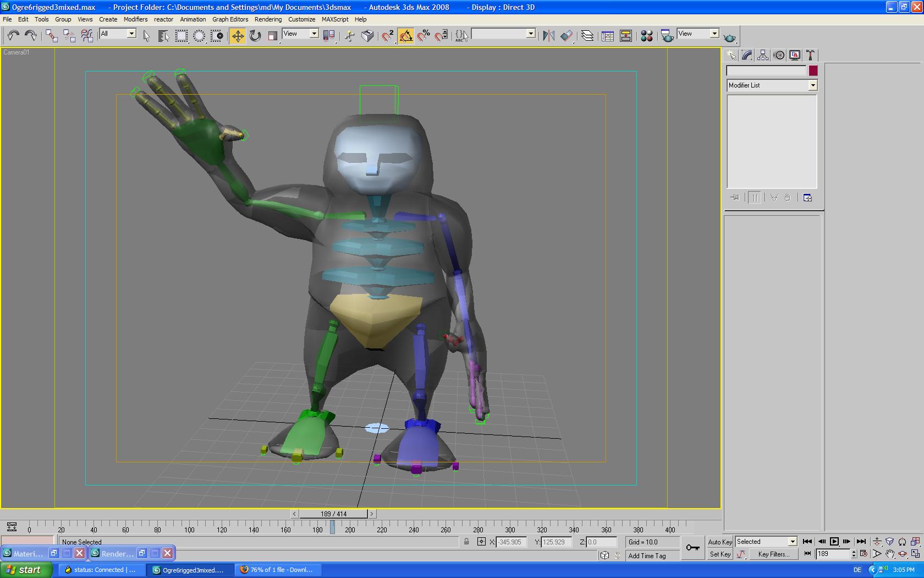This screenshot has height=578, width=924.
Task: Open Render Scene dialog teapot icon
Action: [x=667, y=36]
